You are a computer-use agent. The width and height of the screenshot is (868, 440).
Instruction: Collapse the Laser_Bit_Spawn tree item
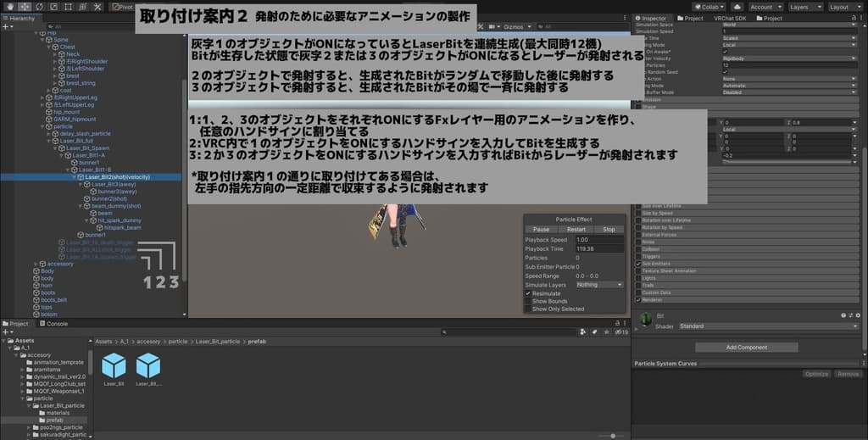point(53,148)
